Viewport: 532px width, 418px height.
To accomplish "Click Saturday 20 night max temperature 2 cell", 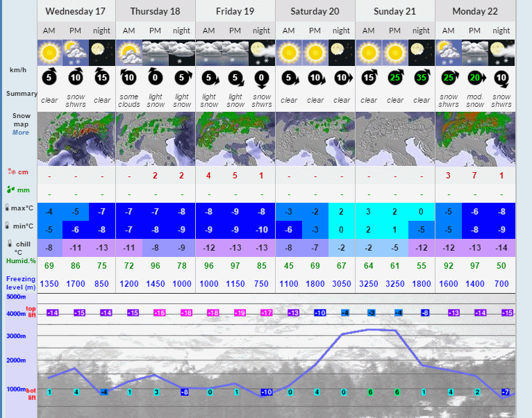I will coord(341,212).
